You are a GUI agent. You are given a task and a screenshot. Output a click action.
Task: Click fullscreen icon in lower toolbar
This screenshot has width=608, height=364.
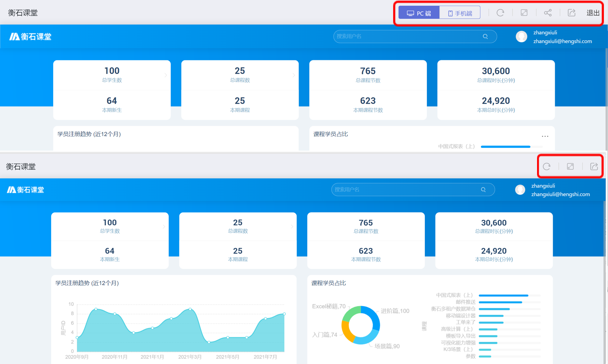570,167
